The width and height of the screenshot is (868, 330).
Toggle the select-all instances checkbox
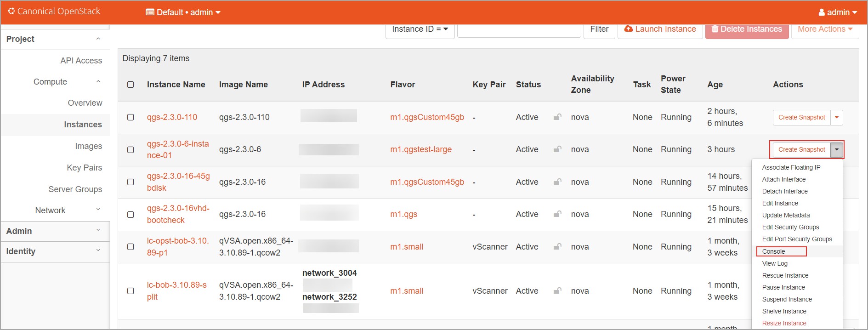130,85
